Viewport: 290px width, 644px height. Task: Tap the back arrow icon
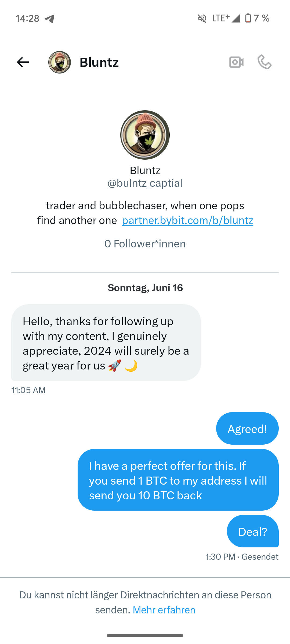click(x=23, y=62)
